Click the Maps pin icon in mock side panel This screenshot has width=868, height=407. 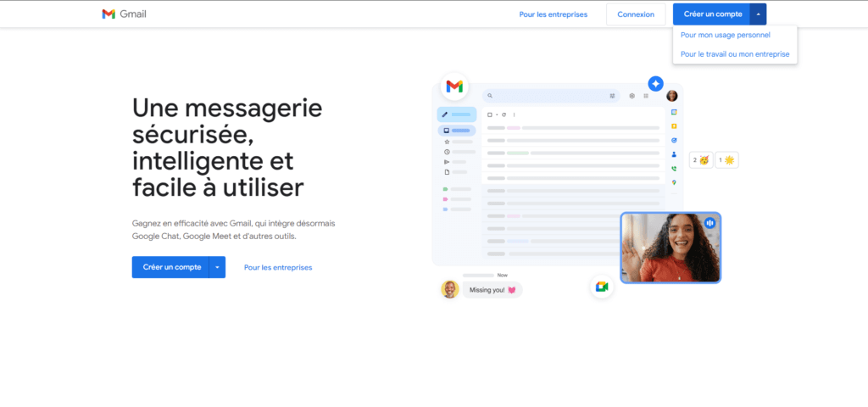click(674, 182)
